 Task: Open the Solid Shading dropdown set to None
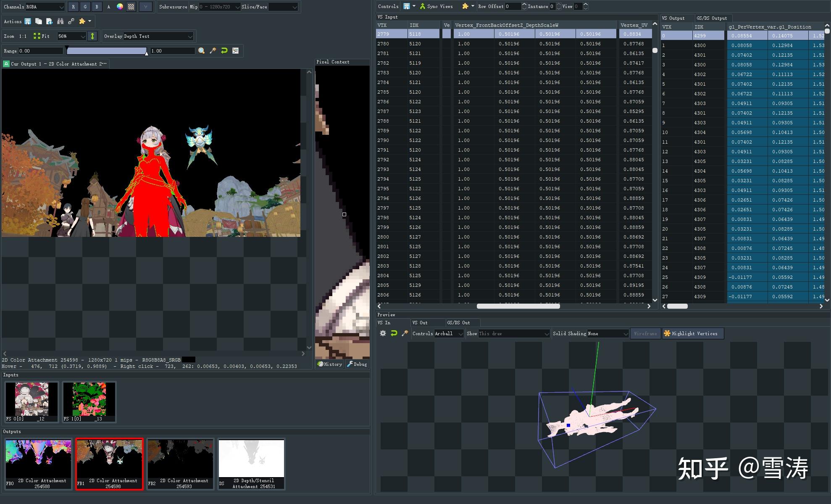(x=608, y=333)
